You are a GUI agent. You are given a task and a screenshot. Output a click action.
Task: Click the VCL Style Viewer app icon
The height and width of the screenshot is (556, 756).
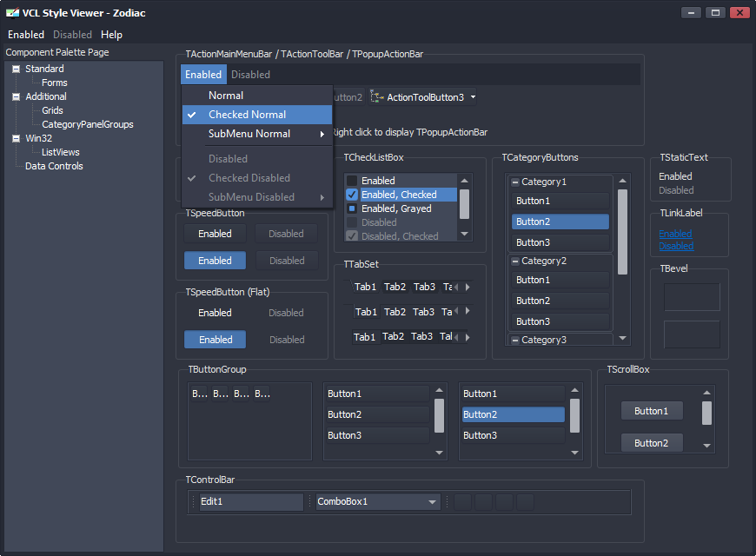pos(12,12)
